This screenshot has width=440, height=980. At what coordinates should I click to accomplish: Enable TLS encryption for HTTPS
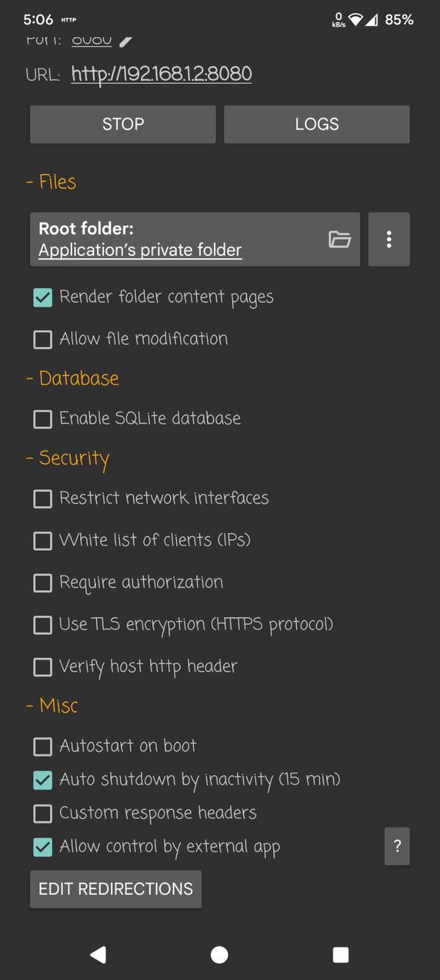(42, 625)
